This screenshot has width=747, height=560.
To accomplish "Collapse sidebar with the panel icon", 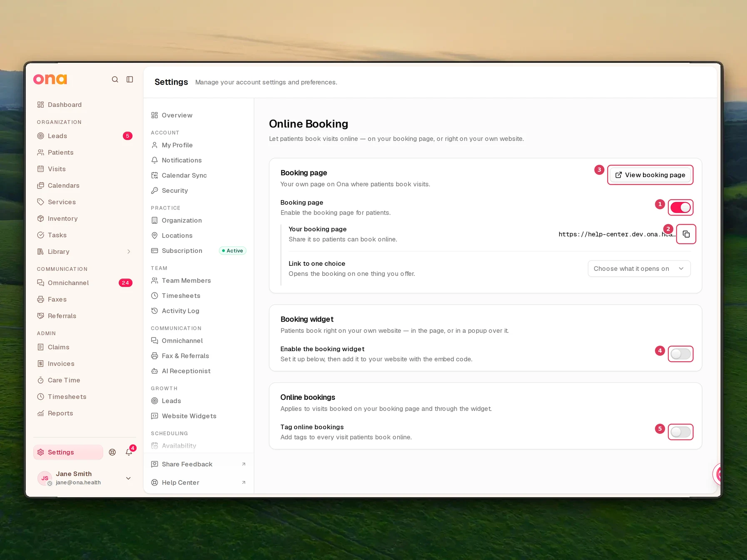I will pos(130,79).
